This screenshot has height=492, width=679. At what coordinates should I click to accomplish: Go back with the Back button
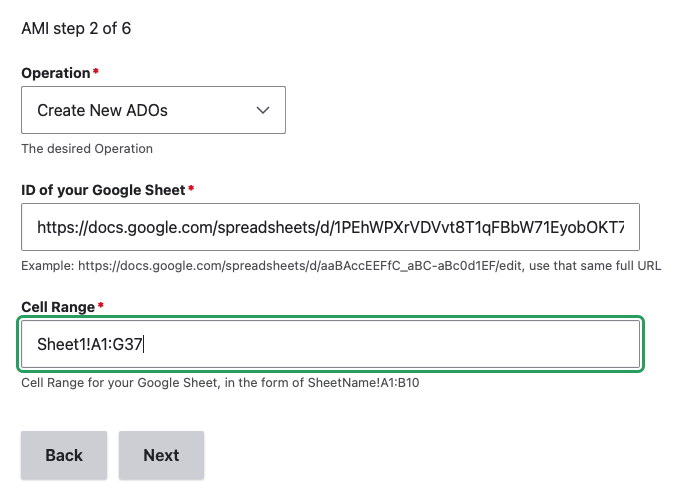pyautogui.click(x=64, y=455)
